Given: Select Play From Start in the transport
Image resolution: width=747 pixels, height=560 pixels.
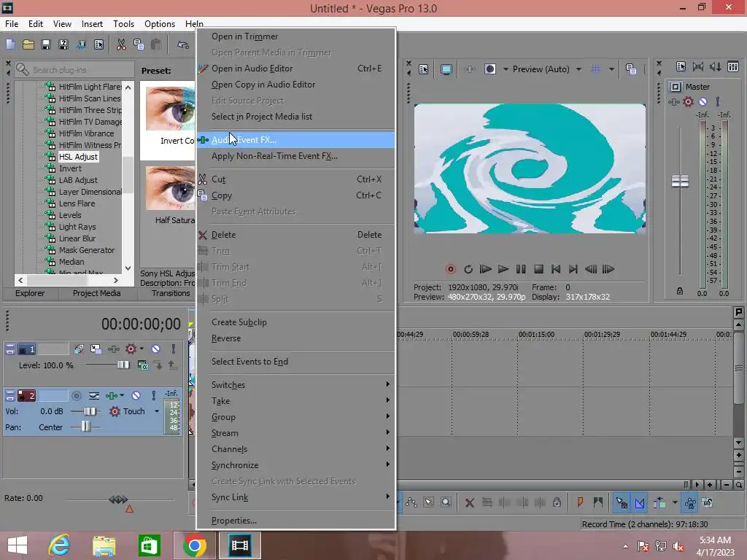Looking at the screenshot, I should (x=485, y=269).
